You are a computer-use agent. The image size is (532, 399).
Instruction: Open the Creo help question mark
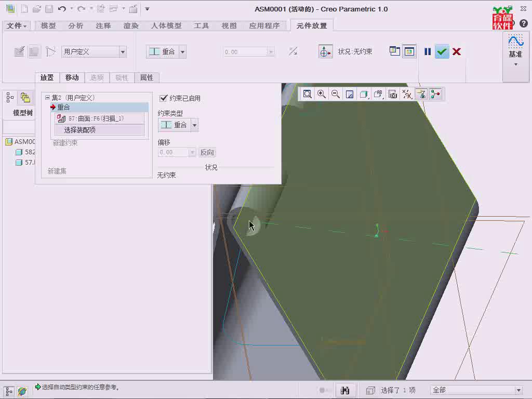coord(524,23)
